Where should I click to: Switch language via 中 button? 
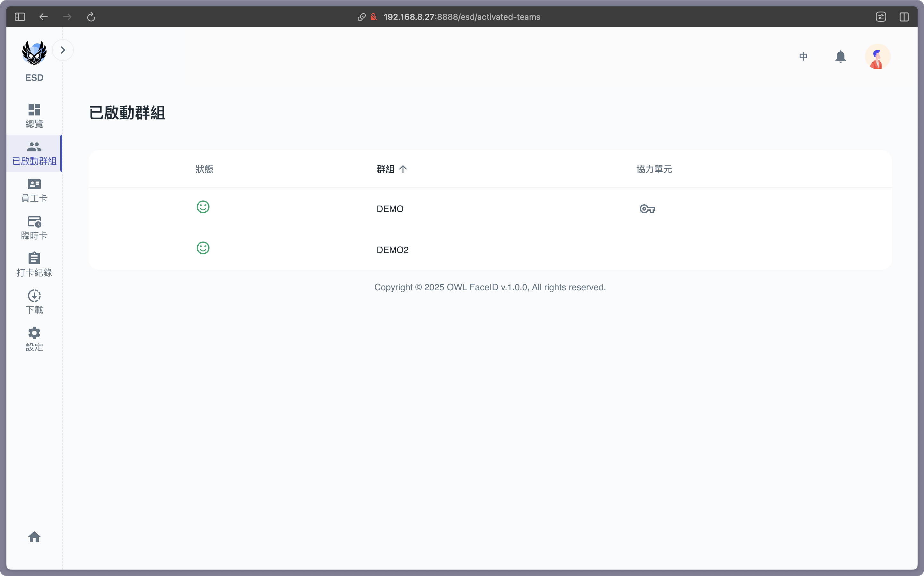tap(803, 57)
